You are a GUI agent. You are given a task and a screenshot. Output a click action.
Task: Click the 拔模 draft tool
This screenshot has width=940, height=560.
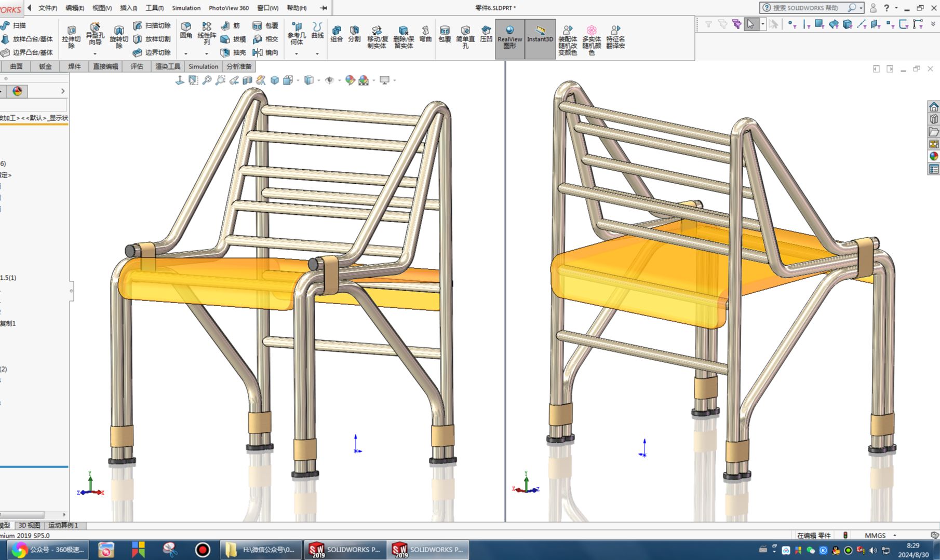[233, 39]
